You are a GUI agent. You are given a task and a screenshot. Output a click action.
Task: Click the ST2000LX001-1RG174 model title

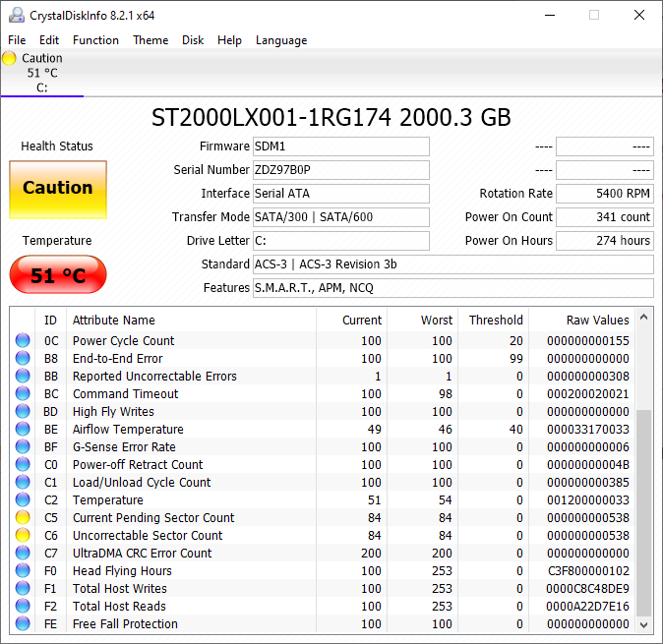click(x=331, y=117)
